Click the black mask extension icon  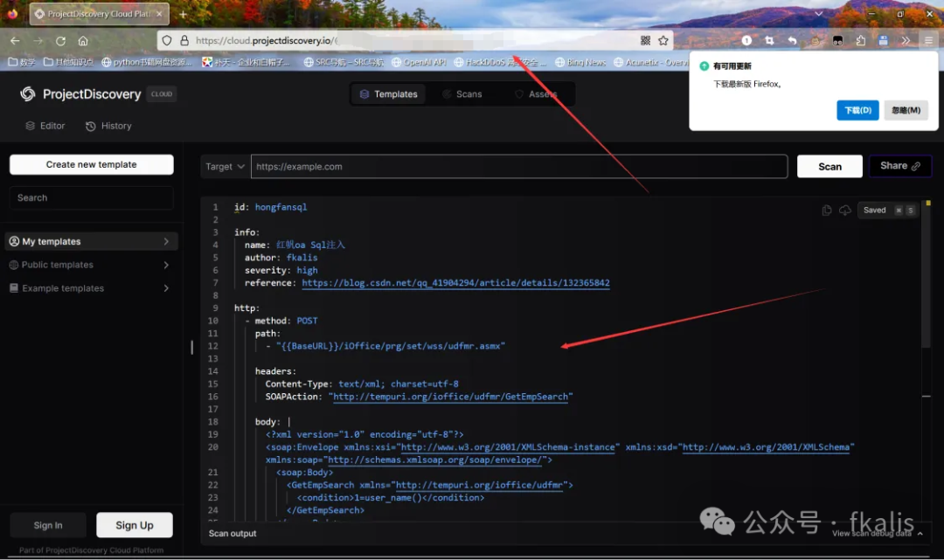(x=837, y=40)
